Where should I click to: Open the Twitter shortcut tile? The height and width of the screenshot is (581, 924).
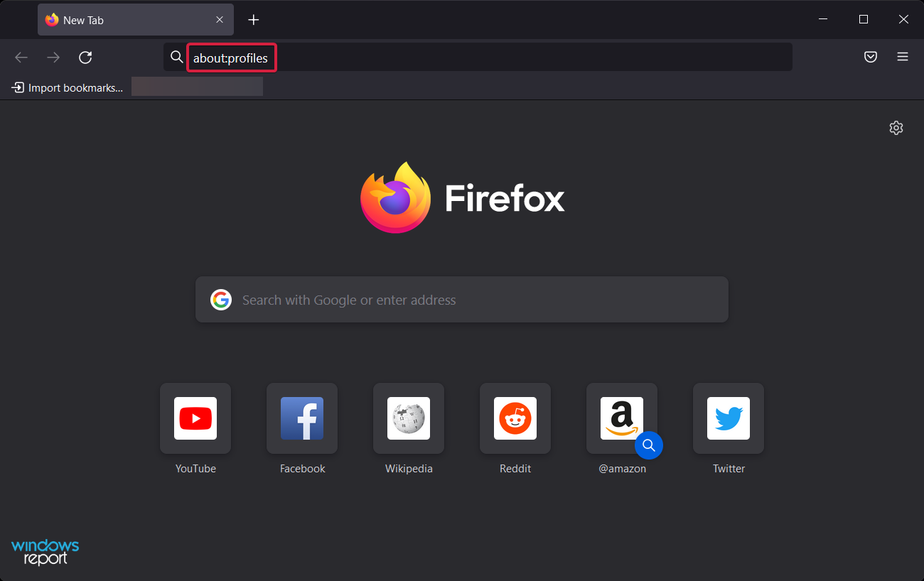[x=729, y=418]
